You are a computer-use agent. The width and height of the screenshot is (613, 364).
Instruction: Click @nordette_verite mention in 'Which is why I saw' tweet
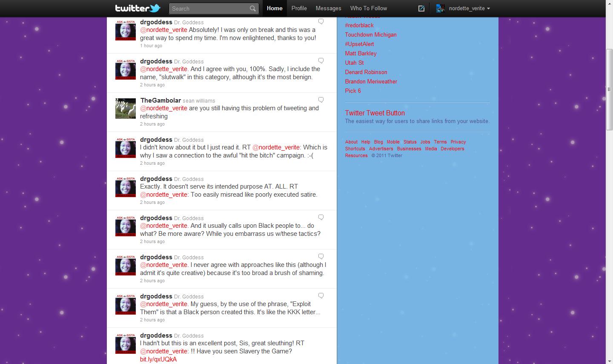(276, 147)
